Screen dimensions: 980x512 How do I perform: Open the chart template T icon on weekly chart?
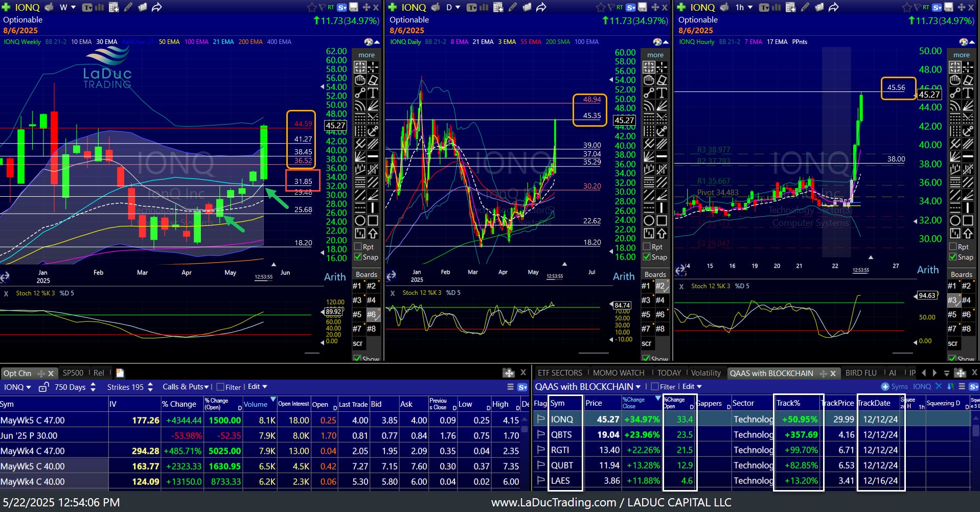coord(87,7)
